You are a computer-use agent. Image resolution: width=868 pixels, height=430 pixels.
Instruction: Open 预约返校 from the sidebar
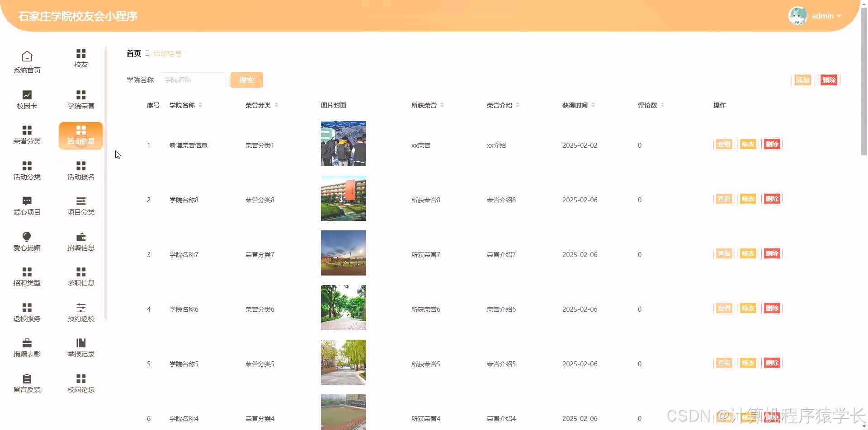[x=80, y=312]
